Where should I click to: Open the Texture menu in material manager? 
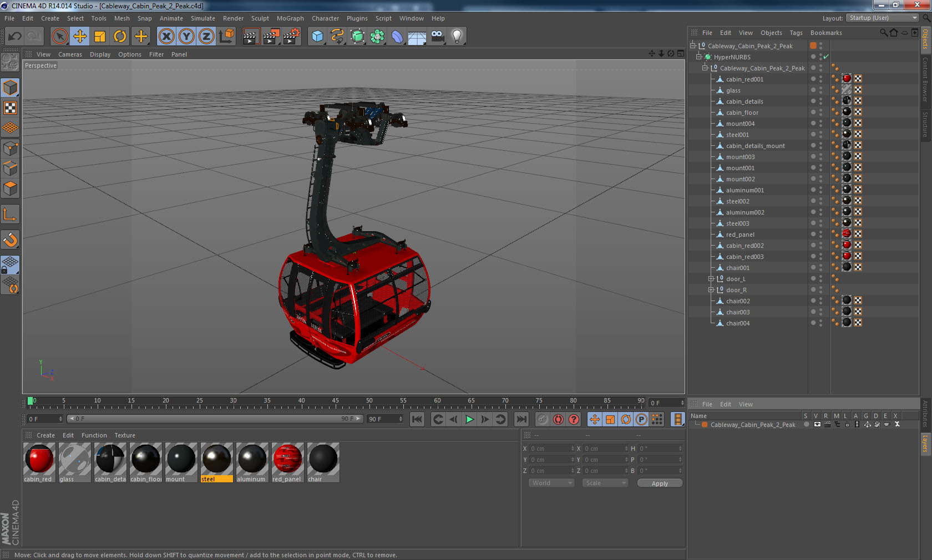tap(125, 435)
